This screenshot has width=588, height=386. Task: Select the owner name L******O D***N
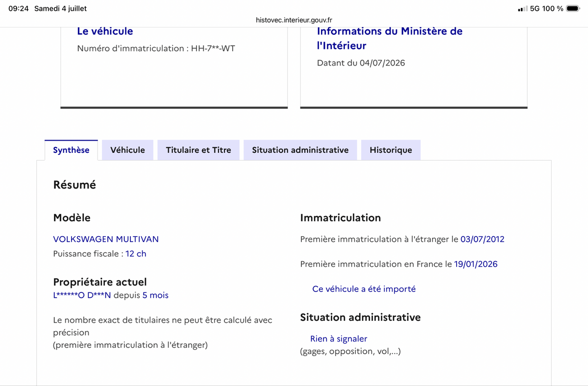pos(82,295)
